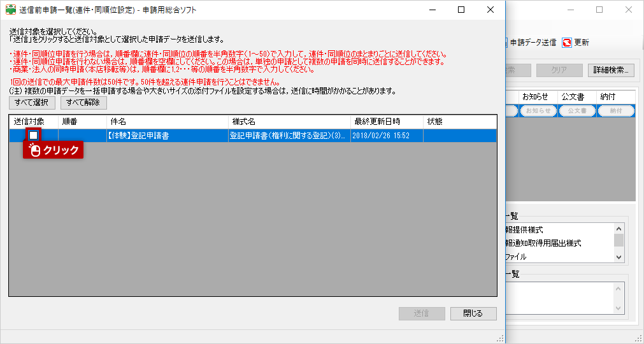This screenshot has height=344, width=644.
Task: Select the 登記申請書(権利に関する登記)(3)... cell
Action: (x=290, y=136)
